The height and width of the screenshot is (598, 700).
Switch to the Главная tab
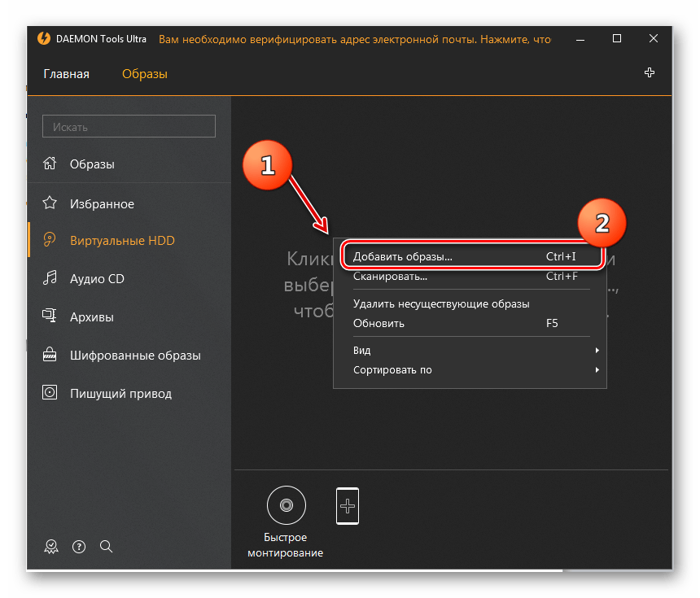(66, 74)
